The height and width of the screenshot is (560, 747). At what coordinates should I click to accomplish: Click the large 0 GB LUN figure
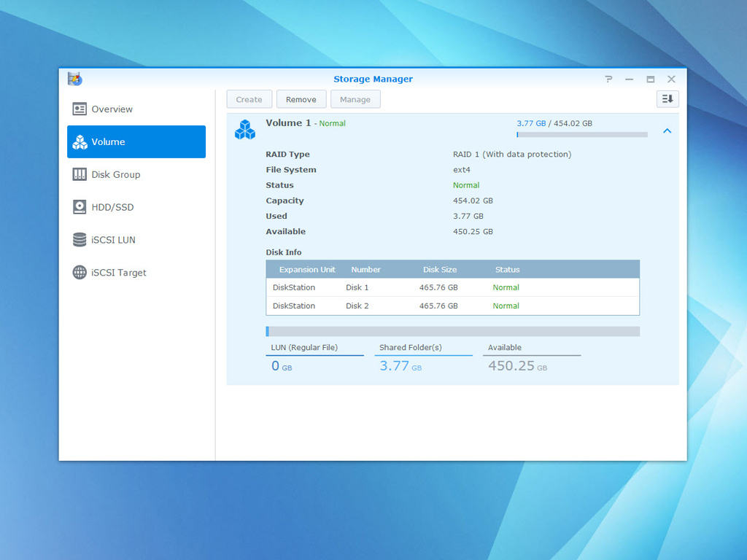[282, 366]
